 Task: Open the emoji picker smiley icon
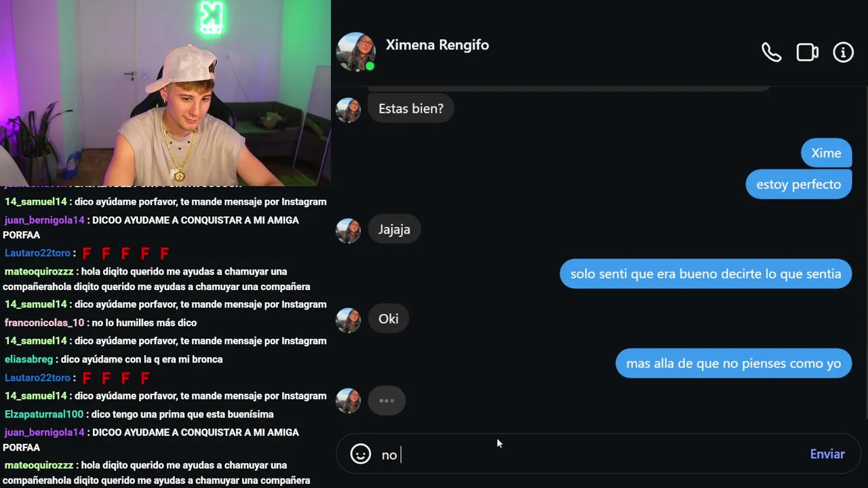(361, 454)
